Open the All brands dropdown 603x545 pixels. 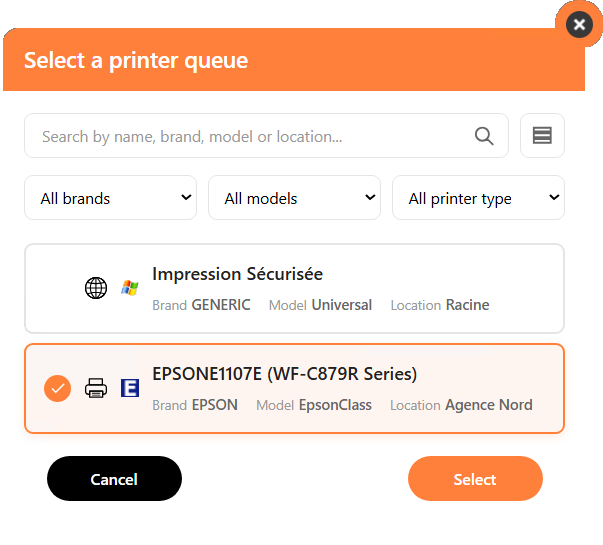[111, 198]
